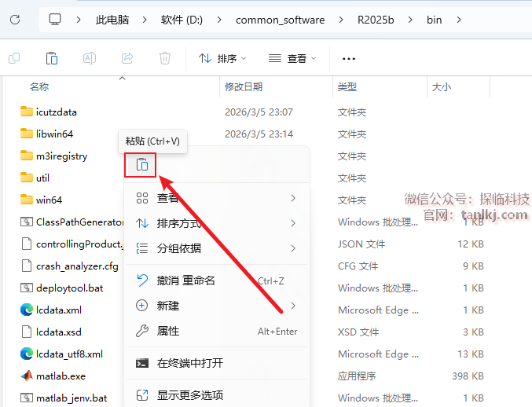Click the crash_analyzer.cfg file icon
This screenshot has width=532, height=407.
(27, 266)
